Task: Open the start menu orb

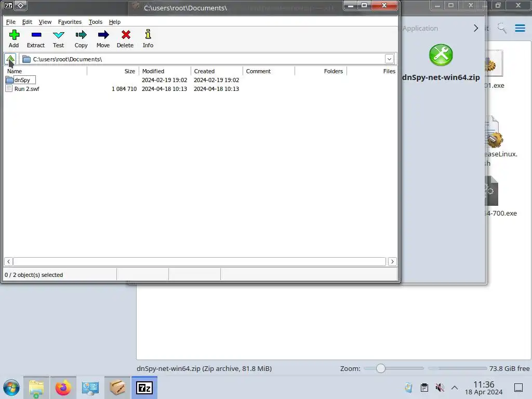Action: pyautogui.click(x=11, y=388)
